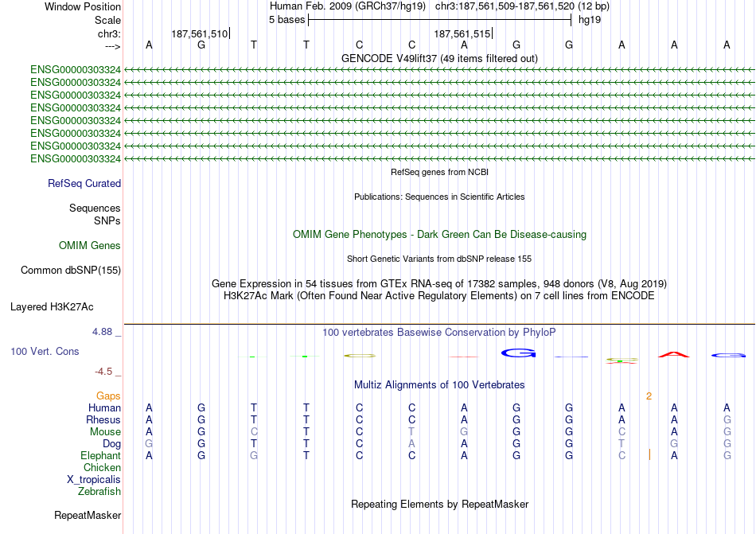The image size is (756, 534).
Task: Click the 187,561,515 coordinate marker
Action: coord(462,33)
